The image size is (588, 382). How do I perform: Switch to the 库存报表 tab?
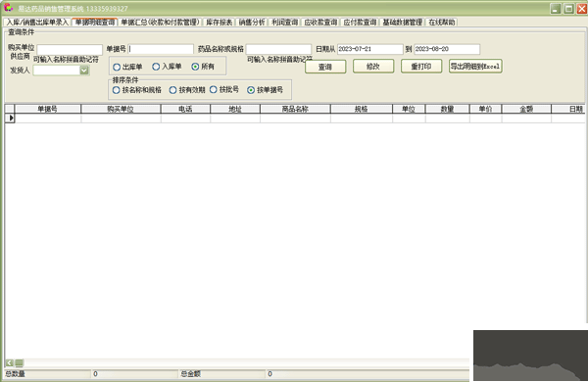pyautogui.click(x=219, y=23)
